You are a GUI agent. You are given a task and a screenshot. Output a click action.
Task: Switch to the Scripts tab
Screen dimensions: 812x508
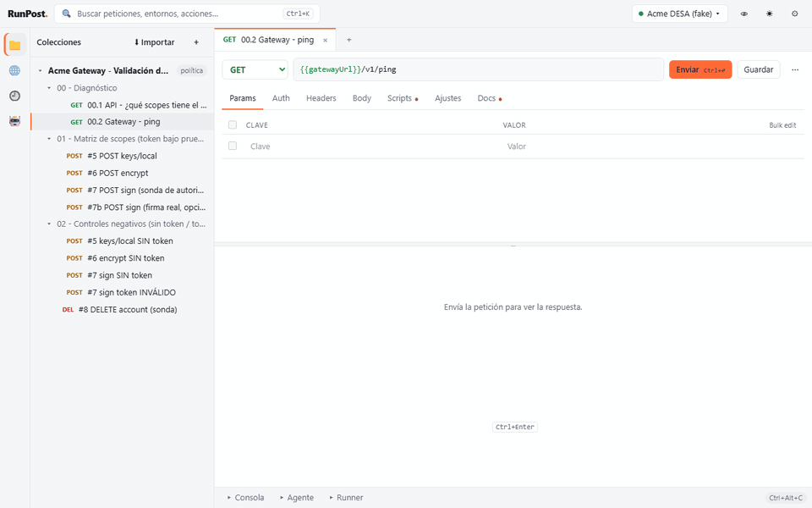403,98
